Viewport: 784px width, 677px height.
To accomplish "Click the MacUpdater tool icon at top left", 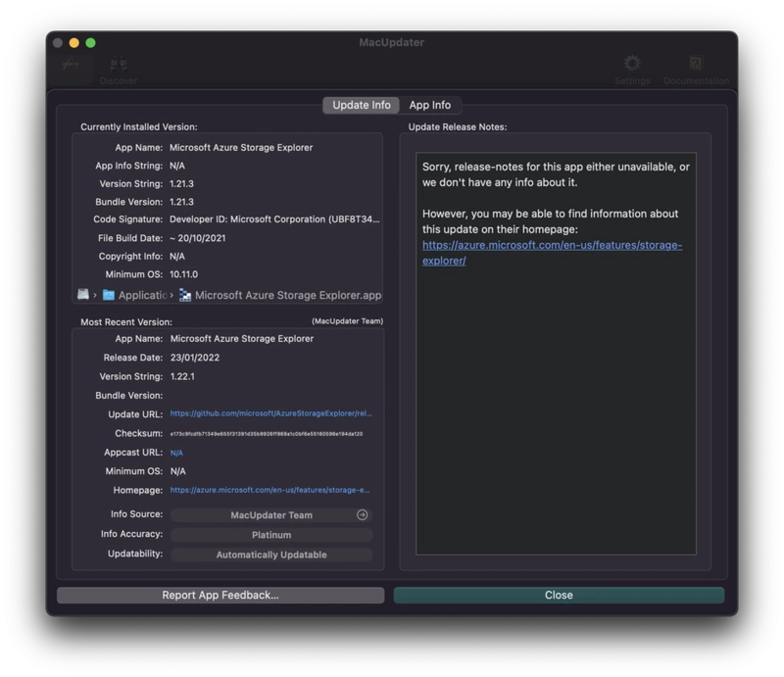I will 73,62.
